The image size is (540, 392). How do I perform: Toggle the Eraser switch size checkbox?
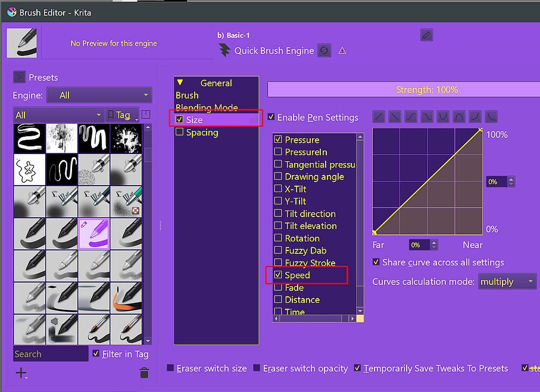171,368
